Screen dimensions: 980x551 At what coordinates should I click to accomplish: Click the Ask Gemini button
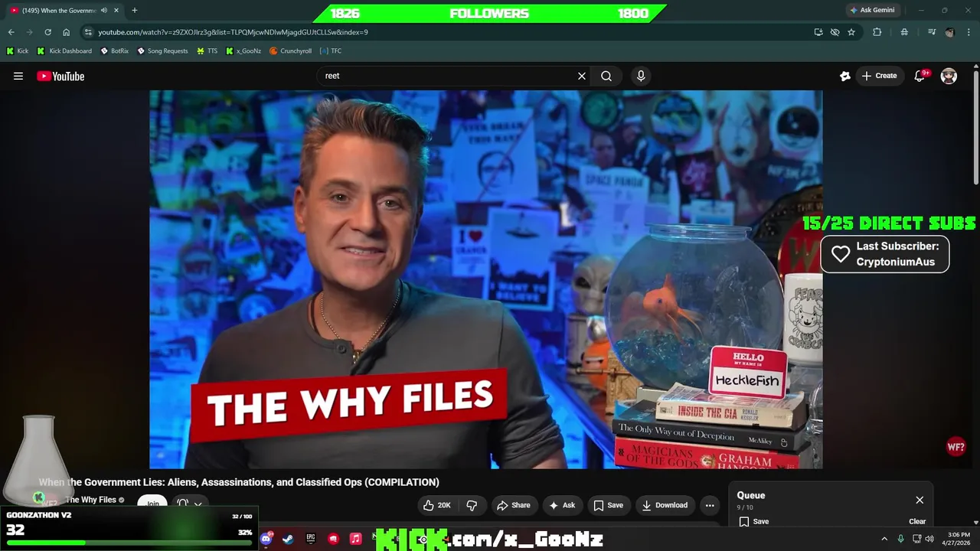[872, 10]
